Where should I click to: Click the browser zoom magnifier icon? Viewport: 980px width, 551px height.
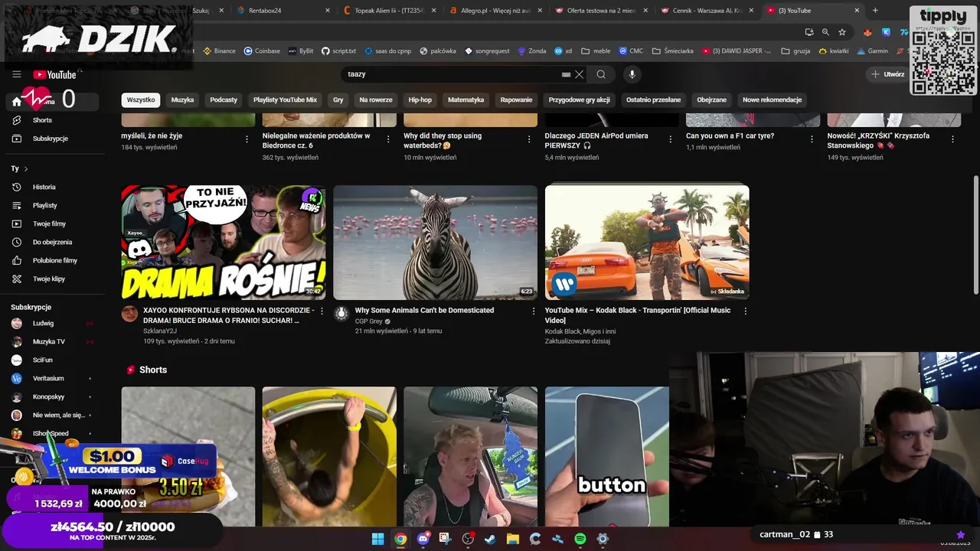(x=825, y=32)
